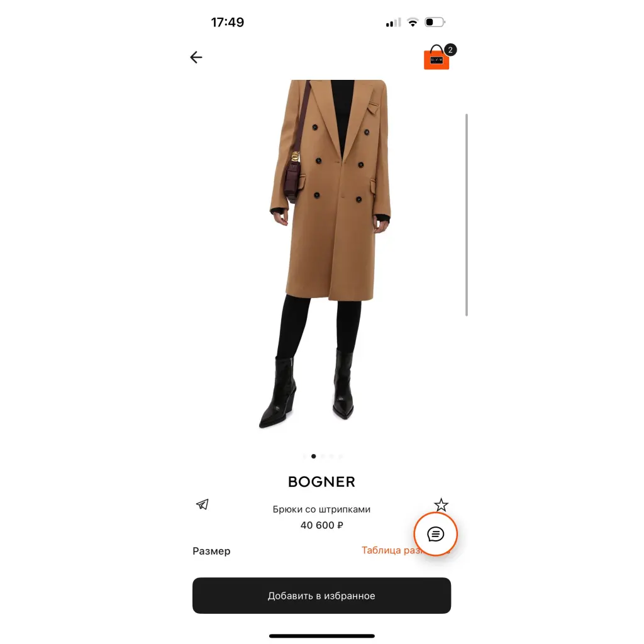Image resolution: width=644 pixels, height=644 pixels.
Task: Click the vertical scrollbar beside the image
Action: pos(467,215)
